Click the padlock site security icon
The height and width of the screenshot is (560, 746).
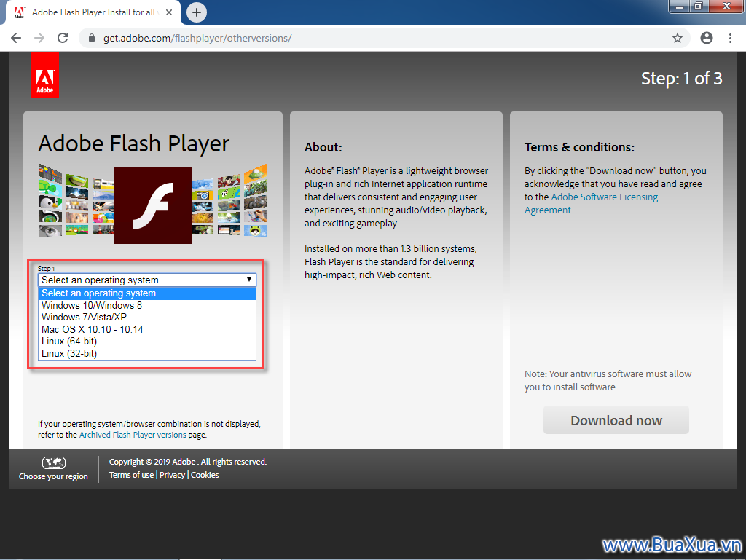click(x=92, y=38)
